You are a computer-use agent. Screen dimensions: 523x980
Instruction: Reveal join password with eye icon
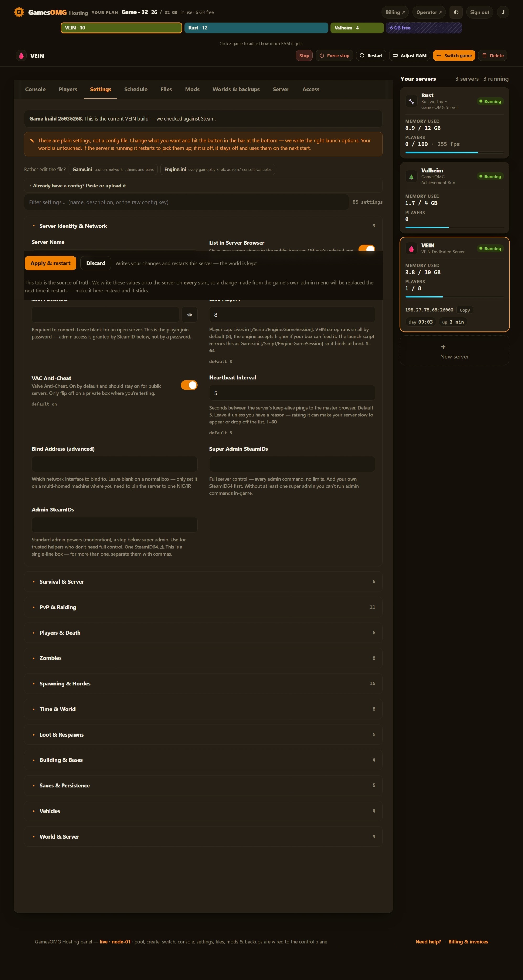(190, 315)
